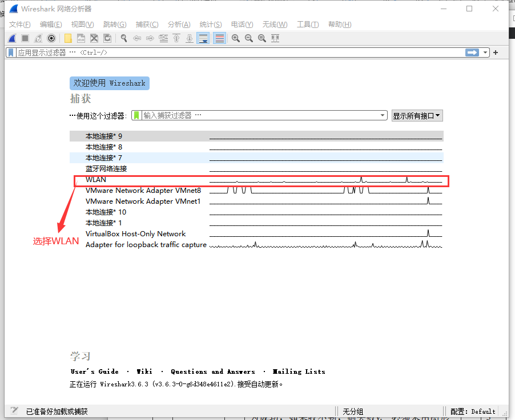Click 无分组 status bar entry
This screenshot has height=420, width=515.
353,411
